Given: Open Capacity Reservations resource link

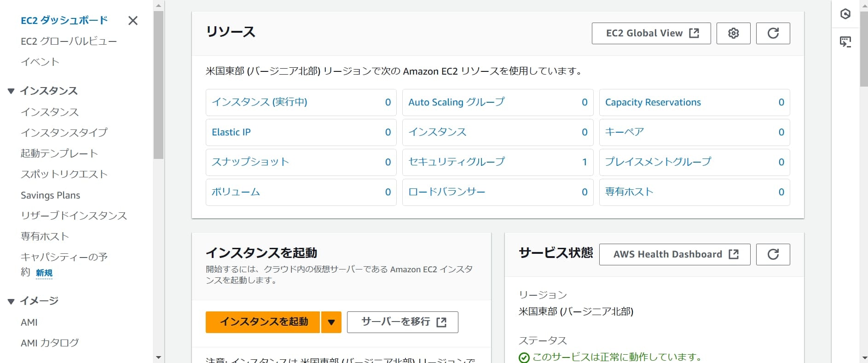Looking at the screenshot, I should tap(653, 102).
